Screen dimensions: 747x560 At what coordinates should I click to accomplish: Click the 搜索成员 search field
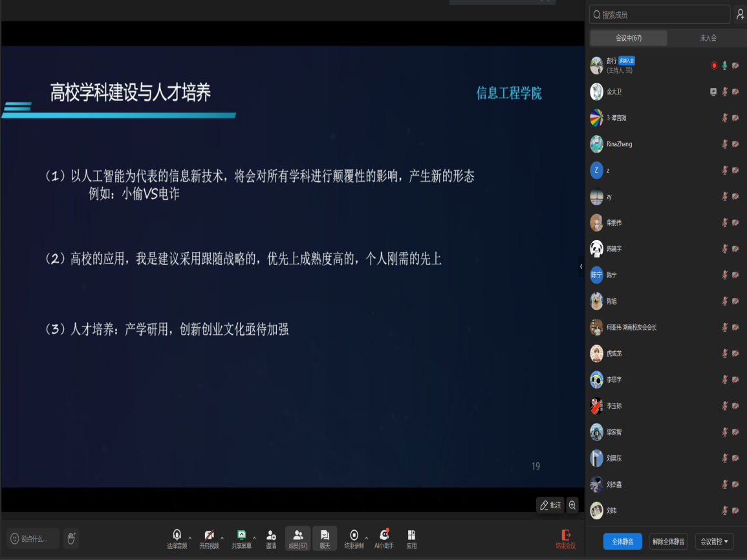click(x=660, y=14)
